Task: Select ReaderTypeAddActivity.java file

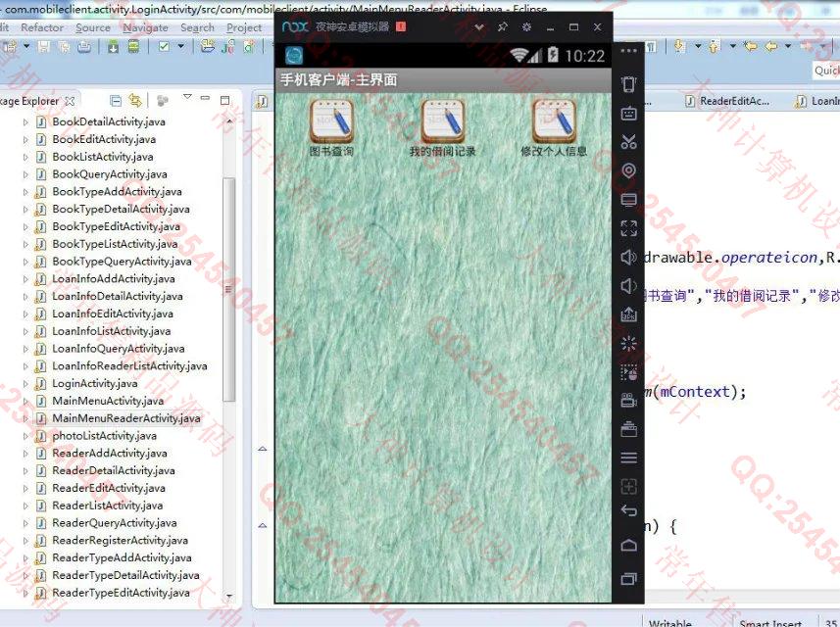Action: [122, 557]
